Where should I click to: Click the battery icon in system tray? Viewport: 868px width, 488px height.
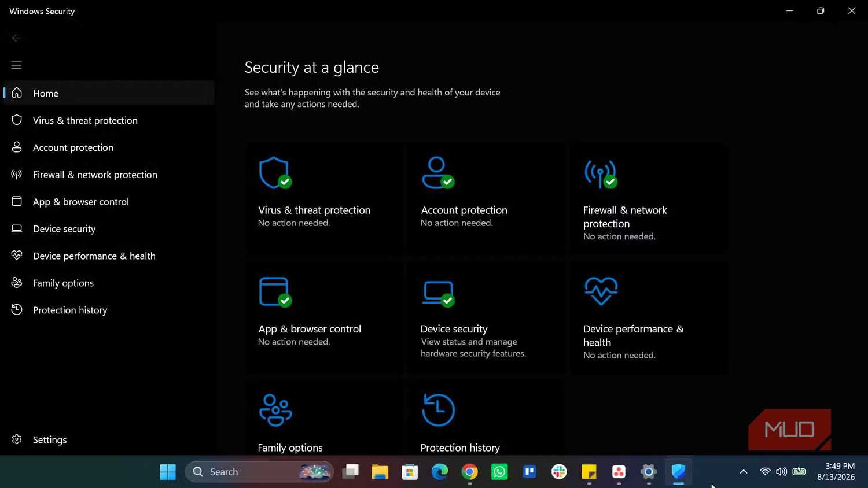(799, 471)
